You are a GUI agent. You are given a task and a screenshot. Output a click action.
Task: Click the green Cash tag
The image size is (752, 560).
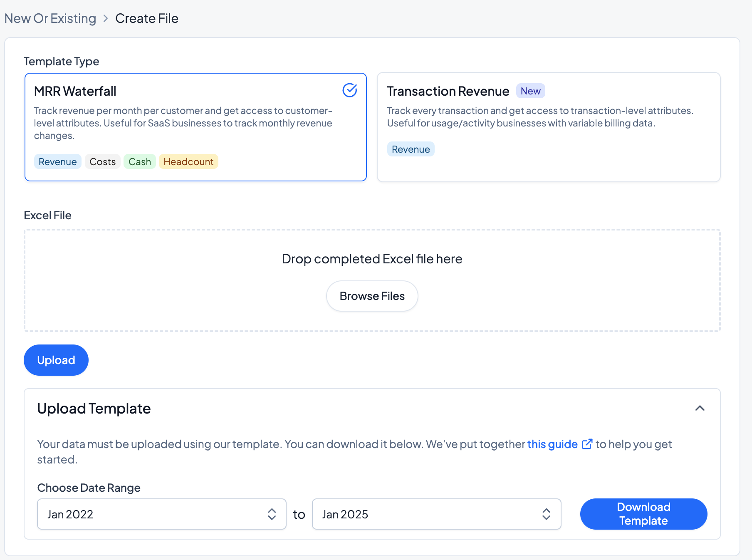(139, 162)
